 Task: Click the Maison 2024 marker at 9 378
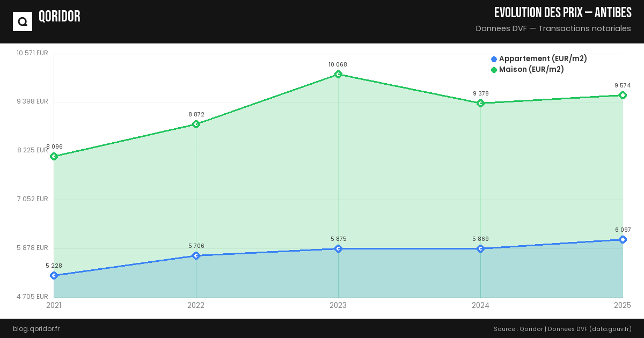tap(480, 103)
